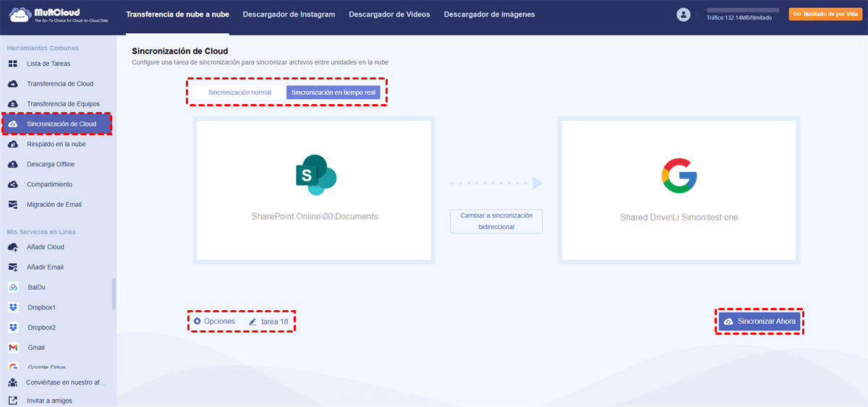The width and height of the screenshot is (868, 407).
Task: Click Dropbox2 cloud icon
Action: click(13, 327)
